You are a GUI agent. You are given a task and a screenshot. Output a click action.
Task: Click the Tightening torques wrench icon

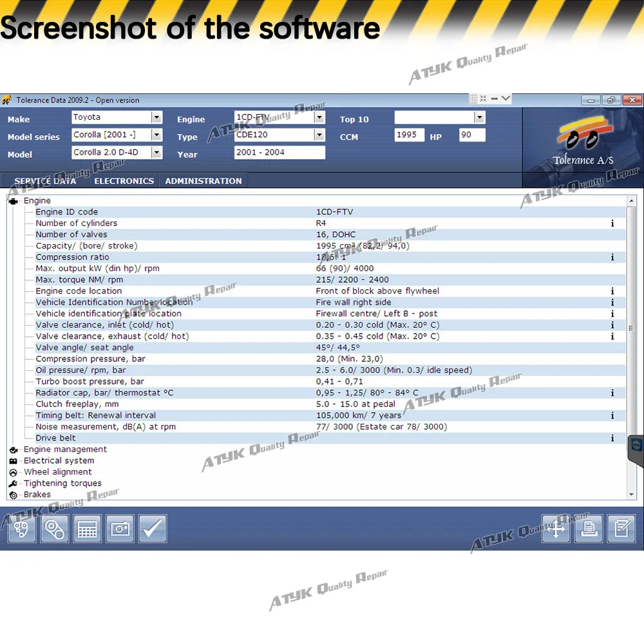point(13,484)
